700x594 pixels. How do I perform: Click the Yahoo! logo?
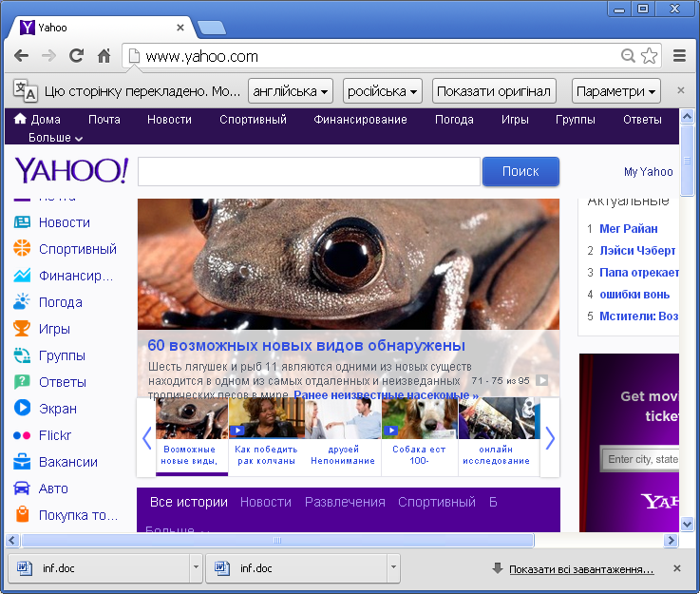point(71,170)
